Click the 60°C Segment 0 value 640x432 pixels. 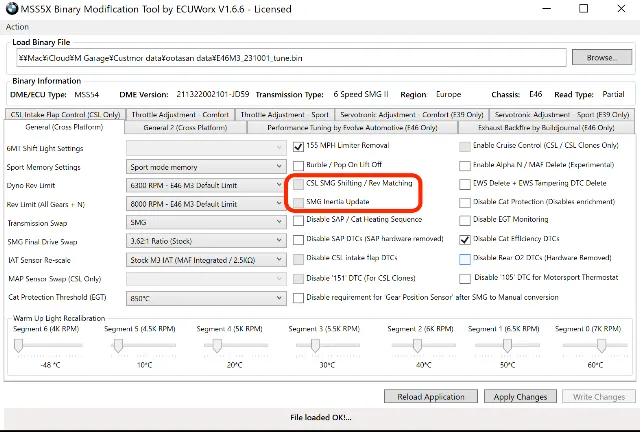(595, 365)
